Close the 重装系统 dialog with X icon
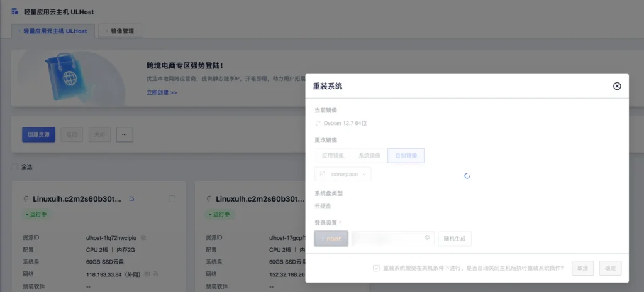Image resolution: width=644 pixels, height=292 pixels. (x=617, y=86)
